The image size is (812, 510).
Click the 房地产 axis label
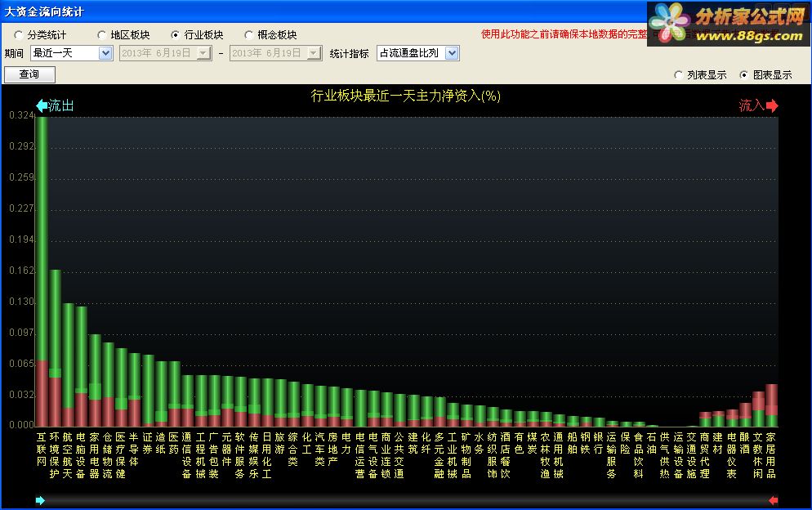pyautogui.click(x=333, y=450)
